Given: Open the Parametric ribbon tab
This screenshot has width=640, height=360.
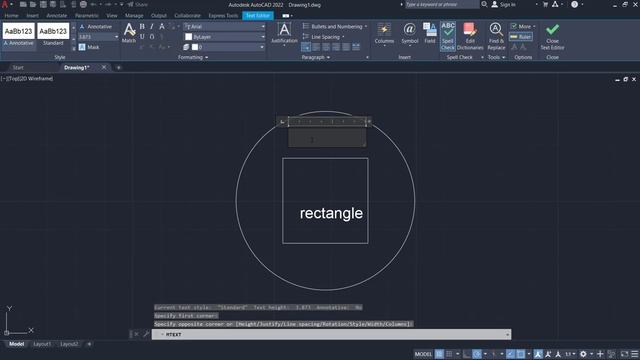Looking at the screenshot, I should (x=87, y=16).
